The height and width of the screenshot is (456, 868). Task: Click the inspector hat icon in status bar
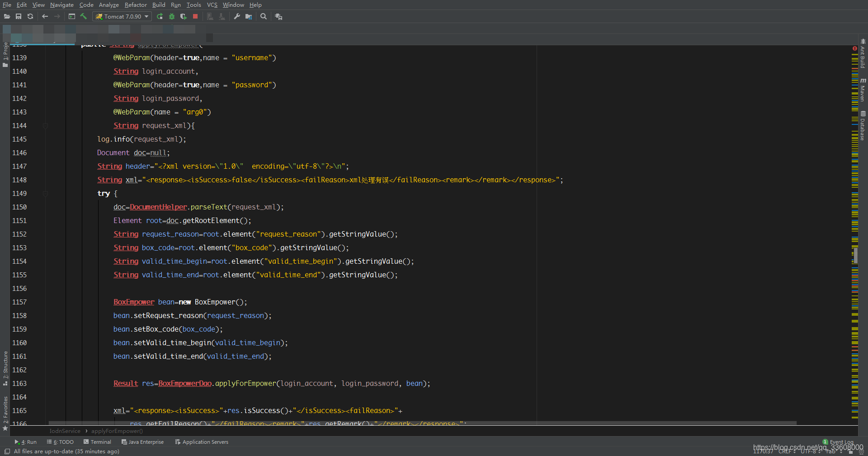tap(861, 451)
